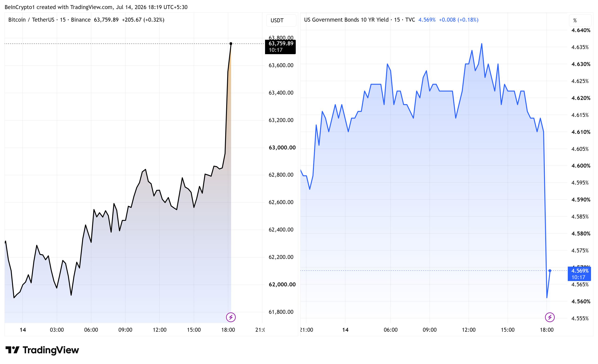Click the 06:00 time label on yield chart

pyautogui.click(x=391, y=330)
